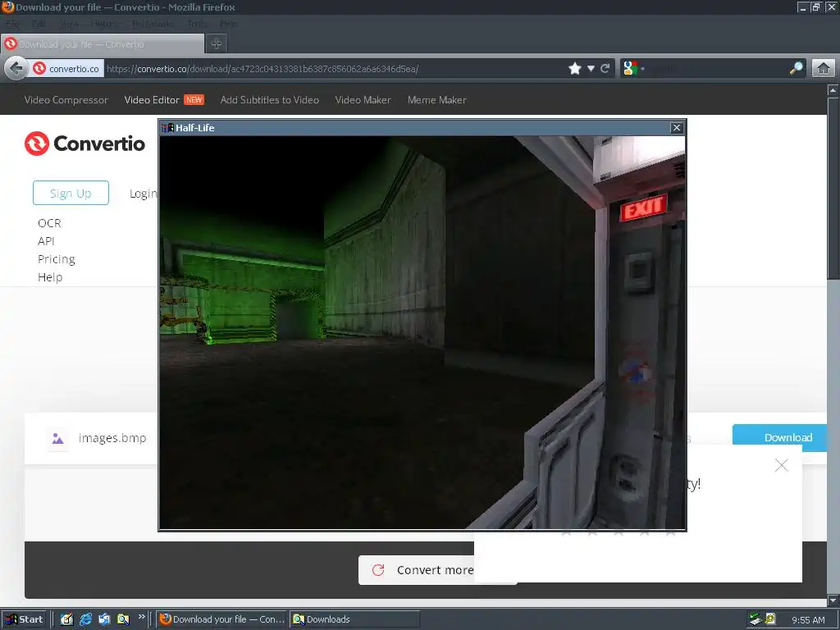Viewport: 840px width, 630px height.
Task: Click the Convertio logo
Action: (84, 144)
